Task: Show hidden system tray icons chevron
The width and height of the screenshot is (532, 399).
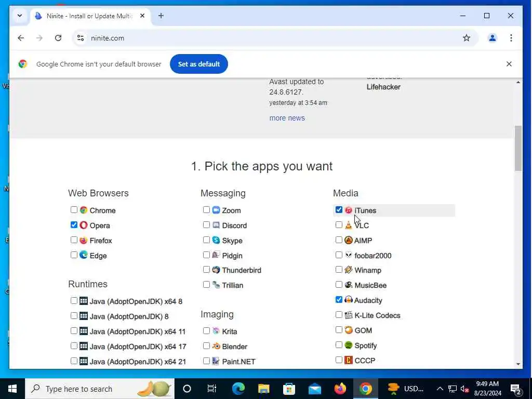Action: [440, 389]
